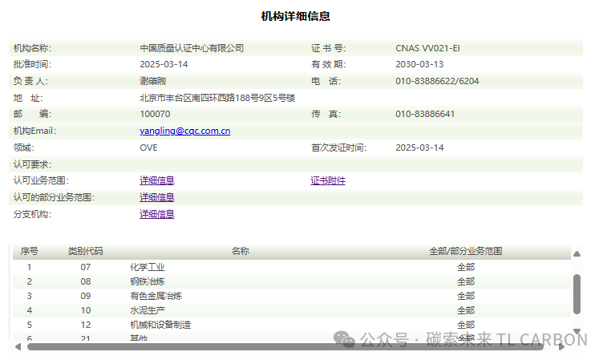Select certificate number CNAS VV021-EI
Screen dimensions: 607x364
click(427, 48)
